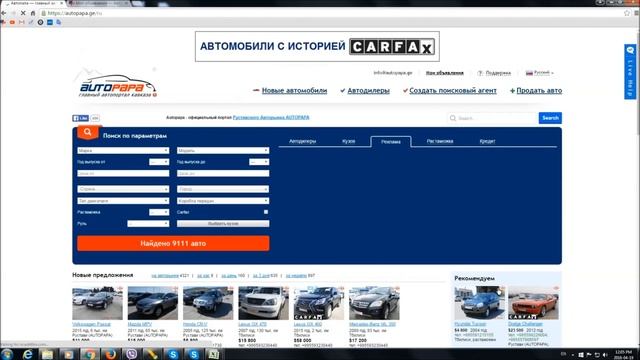The image size is (640, 360).
Task: Switch to the Растаможка tab
Action: (x=440, y=141)
